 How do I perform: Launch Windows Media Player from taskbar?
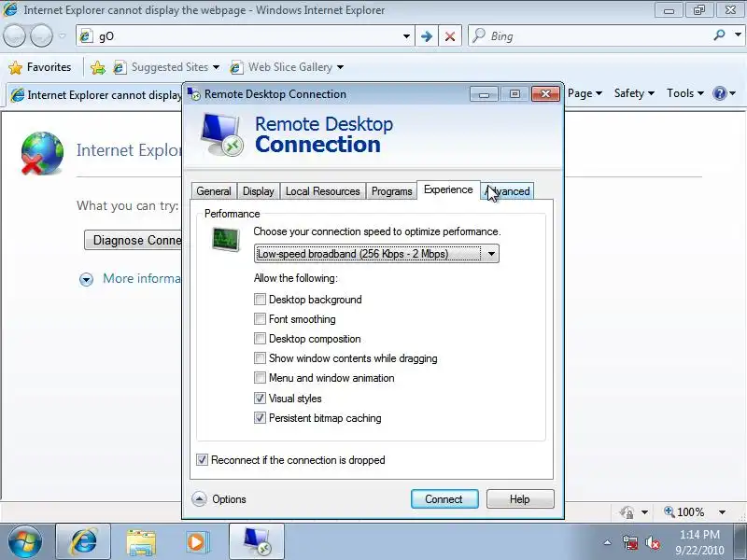(196, 542)
